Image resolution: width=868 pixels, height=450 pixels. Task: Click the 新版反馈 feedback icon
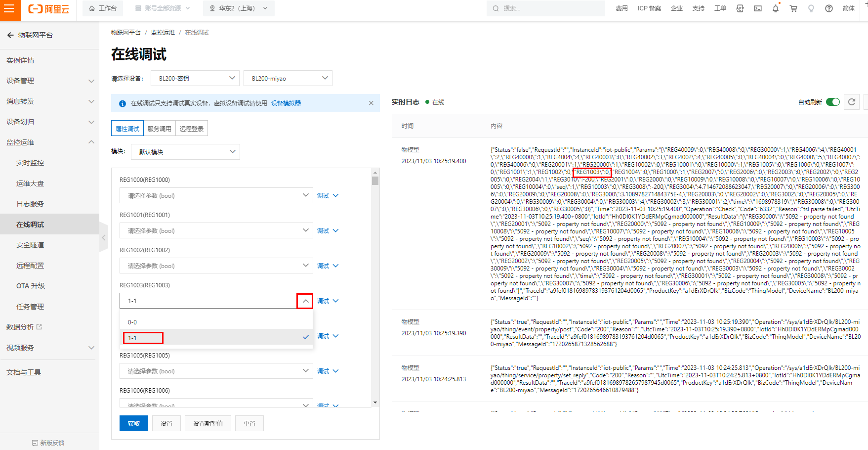point(35,443)
